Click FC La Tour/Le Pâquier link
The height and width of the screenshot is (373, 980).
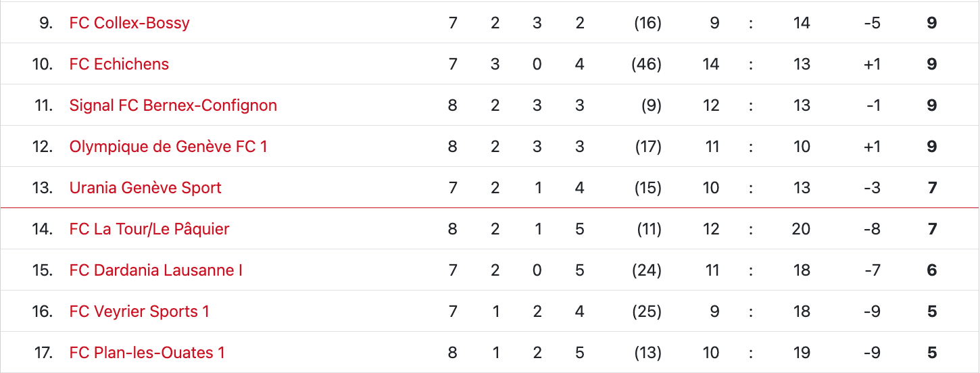point(149,229)
